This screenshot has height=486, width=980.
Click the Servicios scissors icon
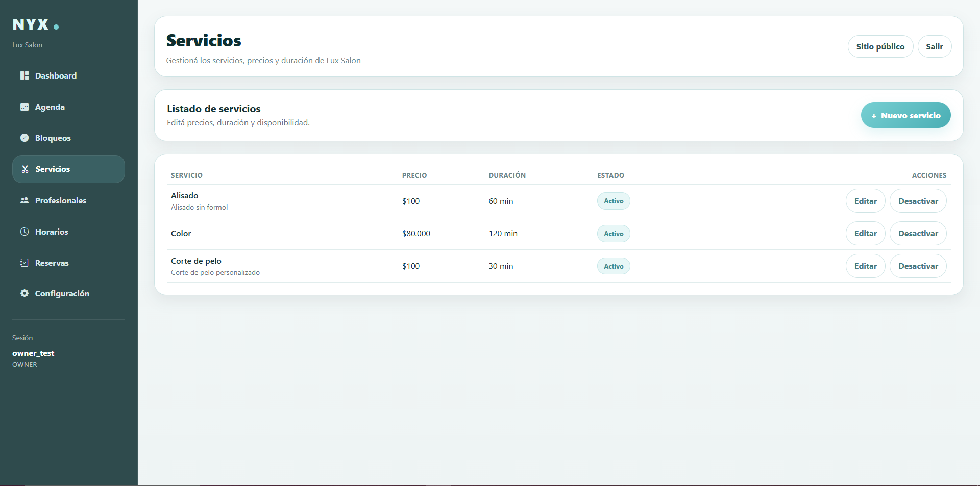click(24, 169)
